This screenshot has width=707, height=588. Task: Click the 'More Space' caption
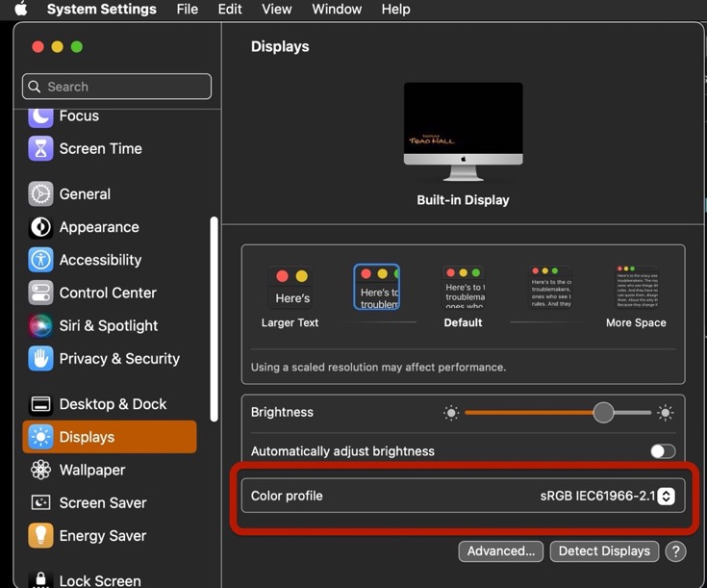click(x=636, y=322)
